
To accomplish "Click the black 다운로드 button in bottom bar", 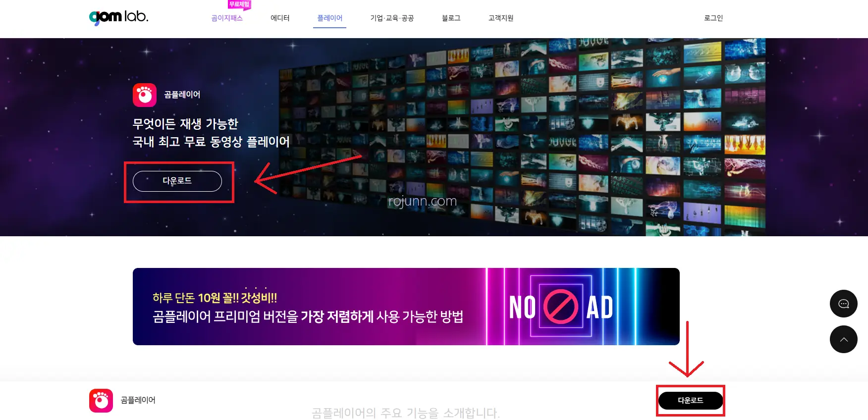I will coord(691,400).
